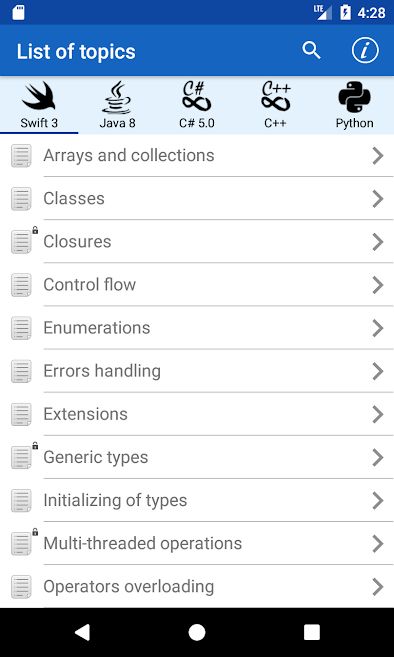Open the search magnifier icon

click(x=311, y=50)
